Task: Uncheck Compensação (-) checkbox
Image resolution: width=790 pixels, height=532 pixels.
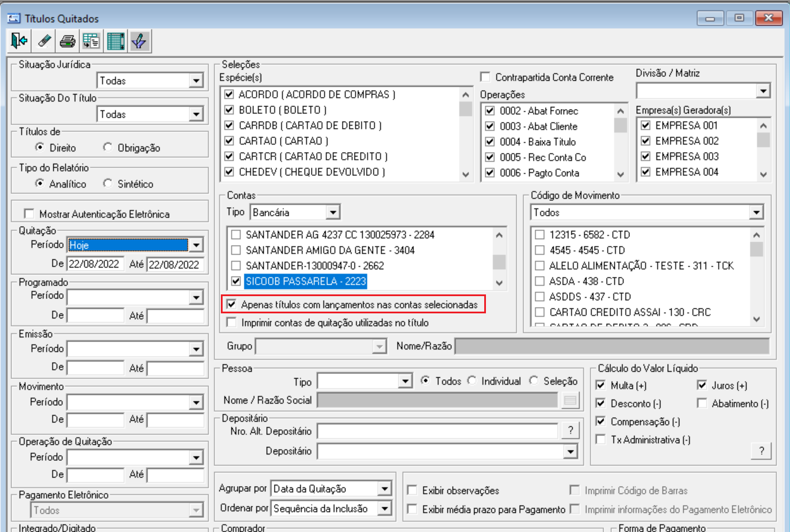Action: pos(601,421)
